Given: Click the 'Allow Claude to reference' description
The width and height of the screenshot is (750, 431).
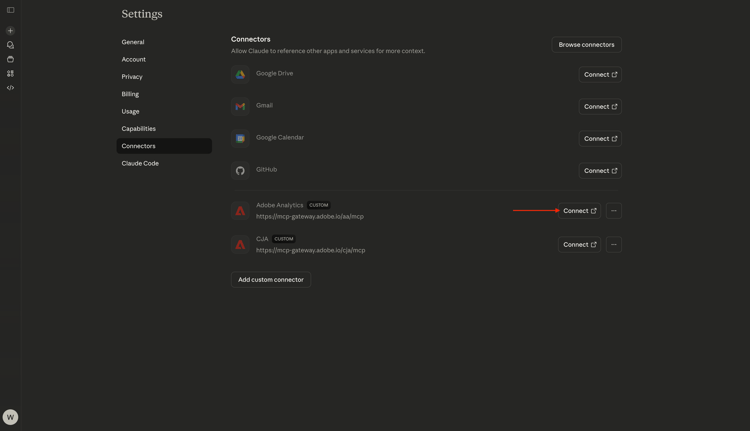Looking at the screenshot, I should pos(328,51).
